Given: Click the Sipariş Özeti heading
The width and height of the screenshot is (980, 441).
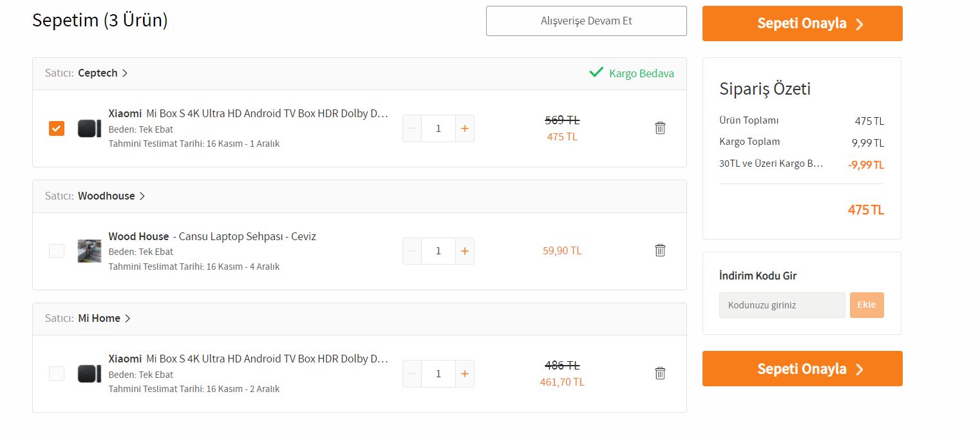Looking at the screenshot, I should click(765, 89).
